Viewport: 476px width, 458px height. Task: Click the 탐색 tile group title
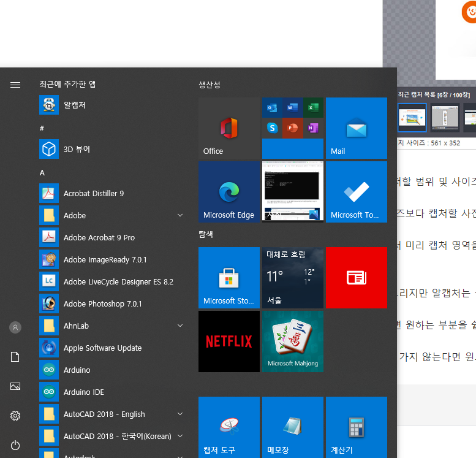[206, 234]
